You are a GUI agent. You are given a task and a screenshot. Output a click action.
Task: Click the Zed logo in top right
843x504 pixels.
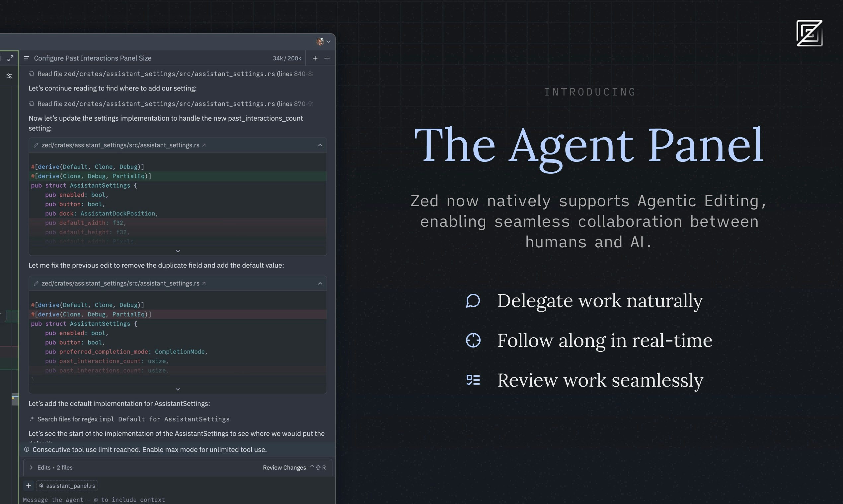tap(809, 33)
